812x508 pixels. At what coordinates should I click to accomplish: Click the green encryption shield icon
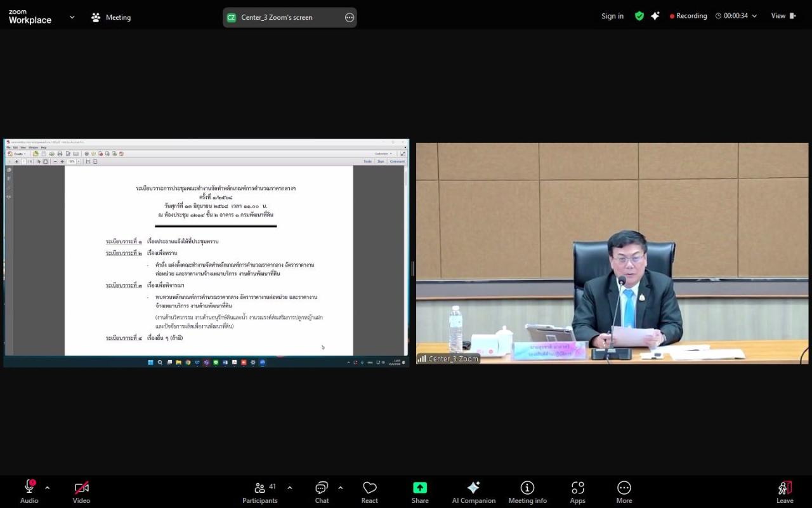[639, 16]
